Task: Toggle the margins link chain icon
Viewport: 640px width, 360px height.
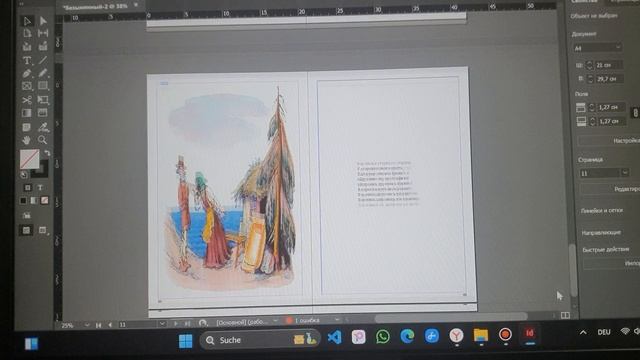Action: (x=635, y=113)
